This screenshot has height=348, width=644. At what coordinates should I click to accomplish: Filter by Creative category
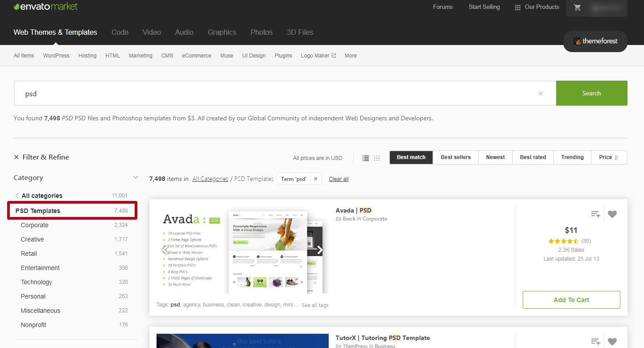point(32,239)
